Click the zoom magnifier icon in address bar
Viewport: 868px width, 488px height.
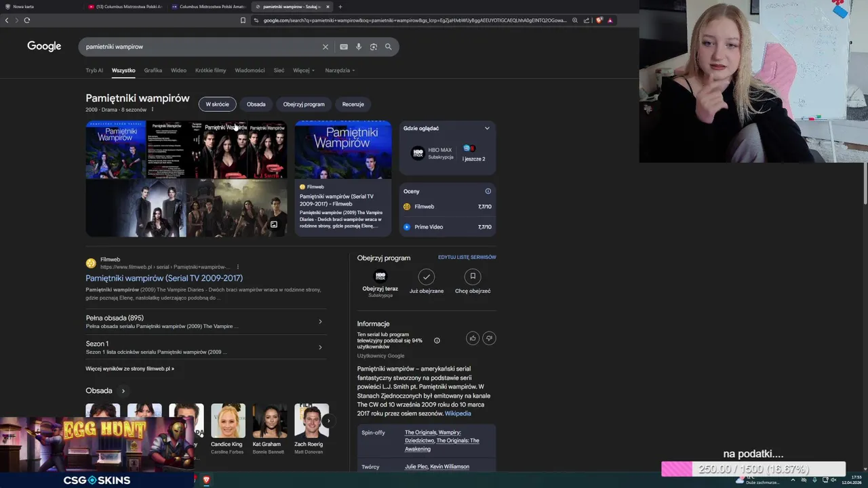575,20
